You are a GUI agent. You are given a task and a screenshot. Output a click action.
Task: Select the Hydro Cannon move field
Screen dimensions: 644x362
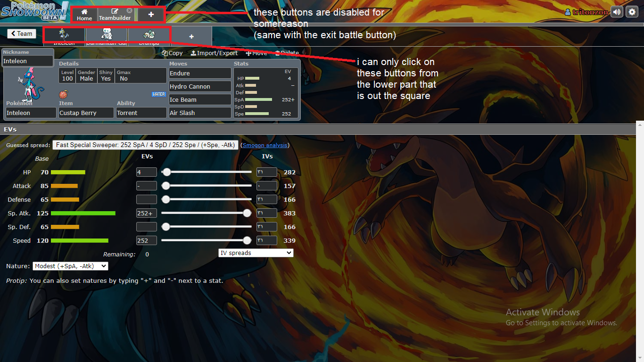pos(200,86)
